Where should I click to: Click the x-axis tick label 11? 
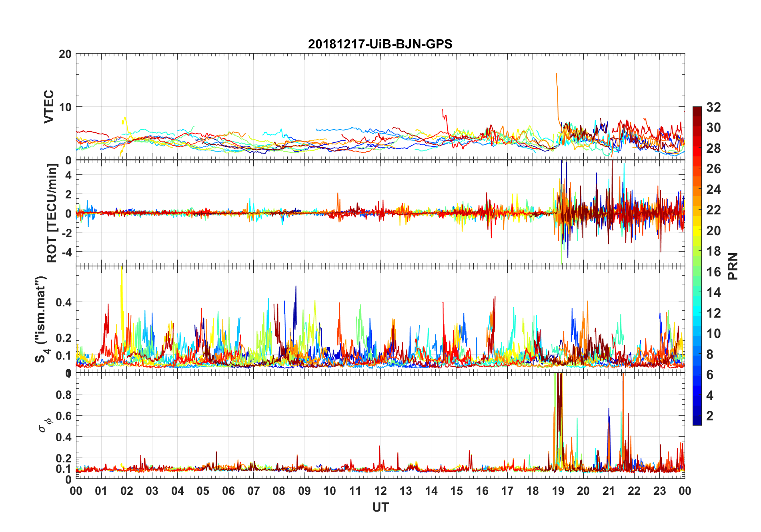[355, 491]
